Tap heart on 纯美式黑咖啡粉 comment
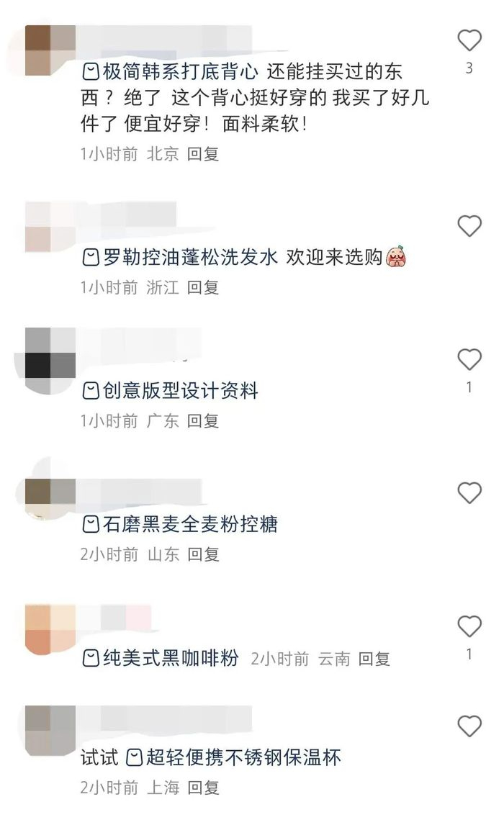Viewport: 504px width, 825px height. (469, 626)
